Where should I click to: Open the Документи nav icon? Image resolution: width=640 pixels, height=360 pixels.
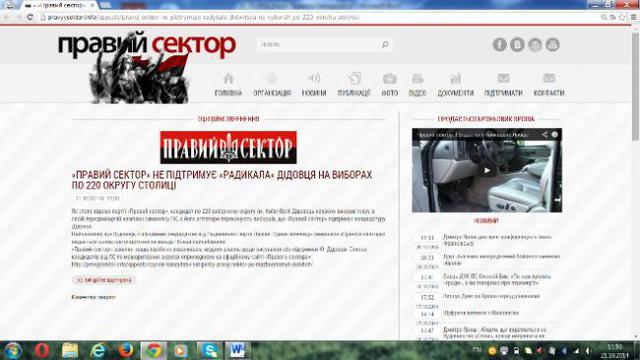456,78
